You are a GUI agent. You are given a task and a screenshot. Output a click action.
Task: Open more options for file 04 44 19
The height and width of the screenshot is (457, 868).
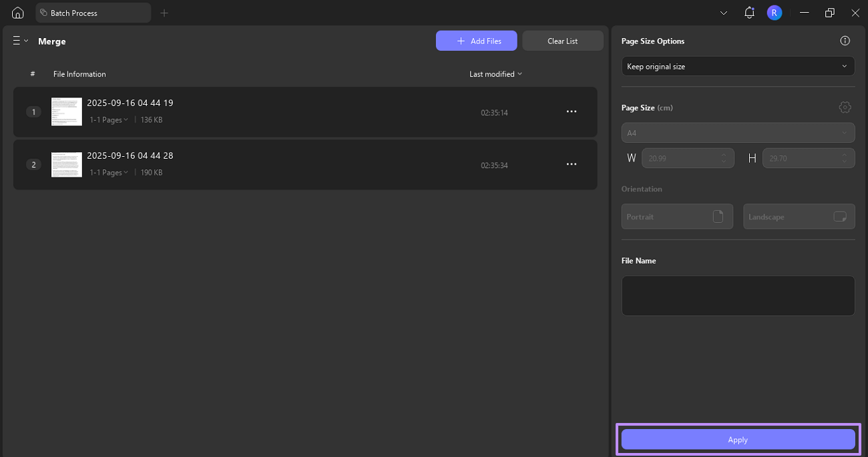click(x=572, y=112)
